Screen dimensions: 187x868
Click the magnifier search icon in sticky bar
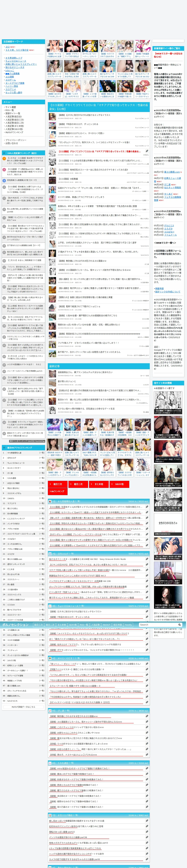pyautogui.click(x=180, y=625)
